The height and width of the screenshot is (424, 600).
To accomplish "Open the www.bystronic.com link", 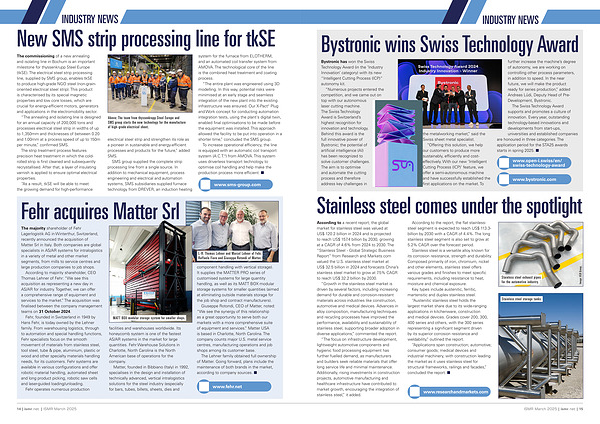I will click(x=534, y=179).
